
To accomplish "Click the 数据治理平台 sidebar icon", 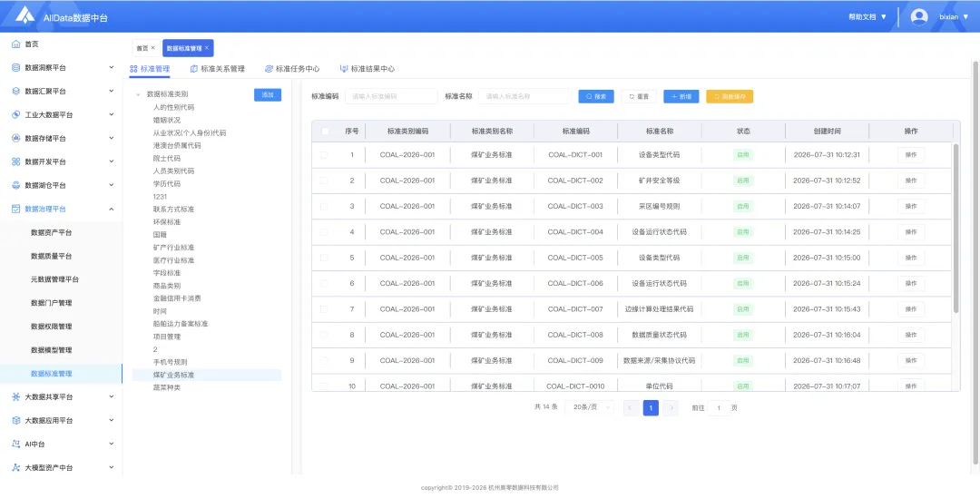I will (16, 209).
